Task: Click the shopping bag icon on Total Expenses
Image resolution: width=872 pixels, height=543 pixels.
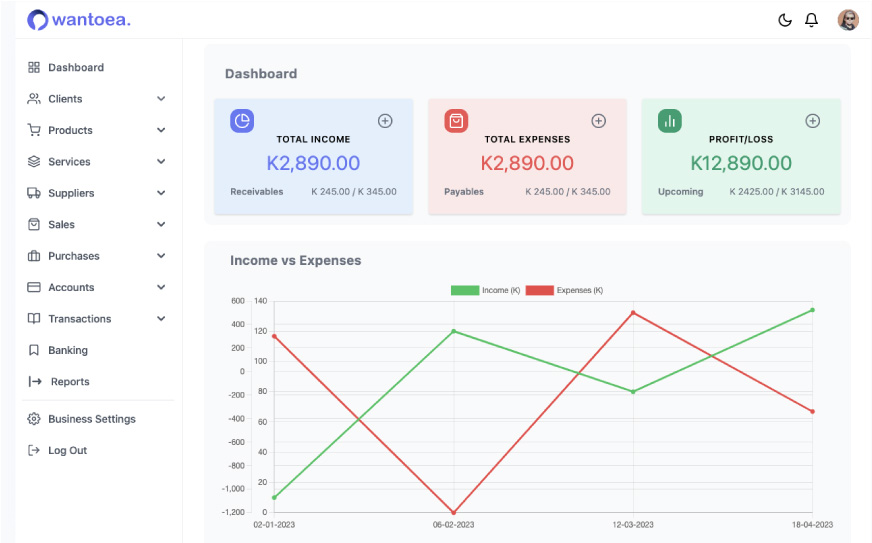Action: click(x=456, y=121)
